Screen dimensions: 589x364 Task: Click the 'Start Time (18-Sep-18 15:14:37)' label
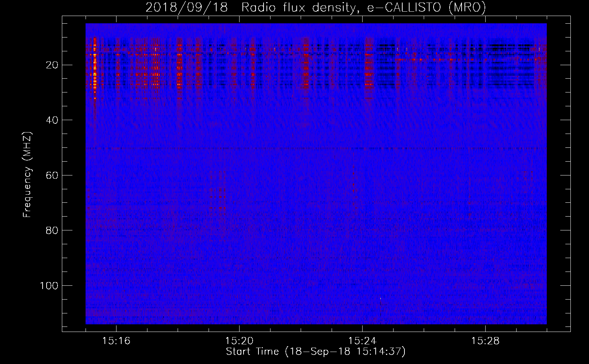316,352
